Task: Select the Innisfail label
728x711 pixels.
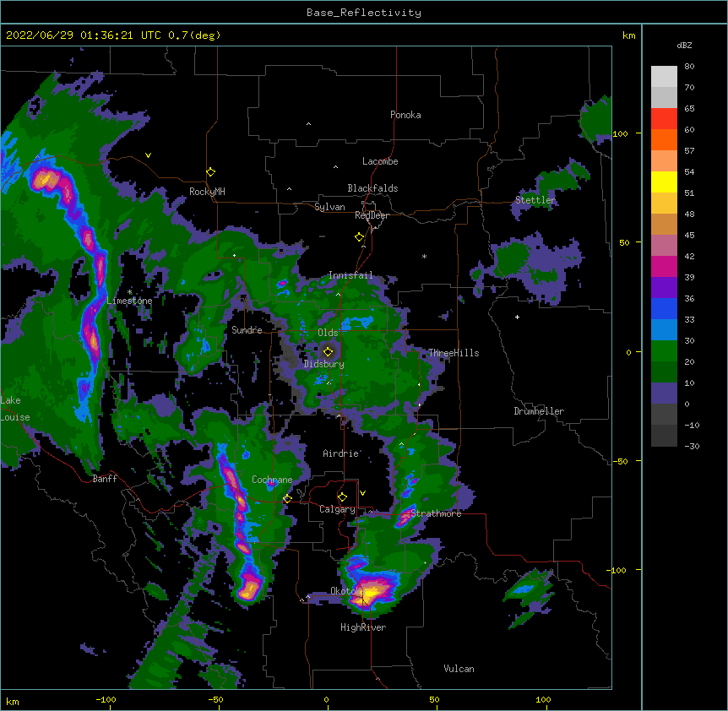Action: (x=350, y=275)
